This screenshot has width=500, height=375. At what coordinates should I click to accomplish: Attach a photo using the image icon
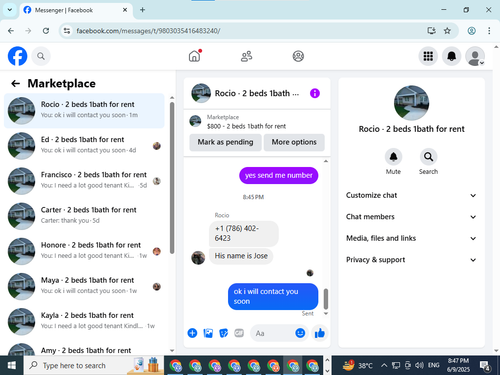(208, 333)
